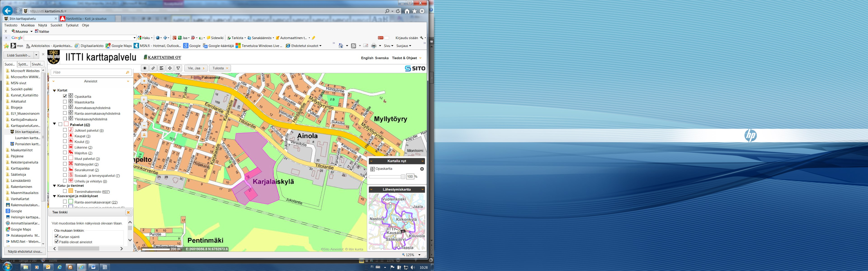Remove Opaskartta layer with the X icon
Image resolution: width=868 pixels, height=271 pixels.
tap(422, 169)
